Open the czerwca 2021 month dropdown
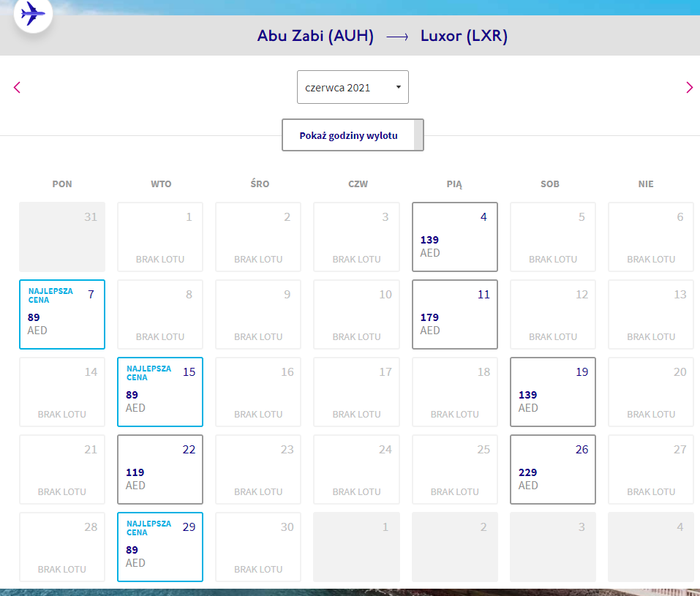Viewport: 700px width, 596px height. (353, 87)
